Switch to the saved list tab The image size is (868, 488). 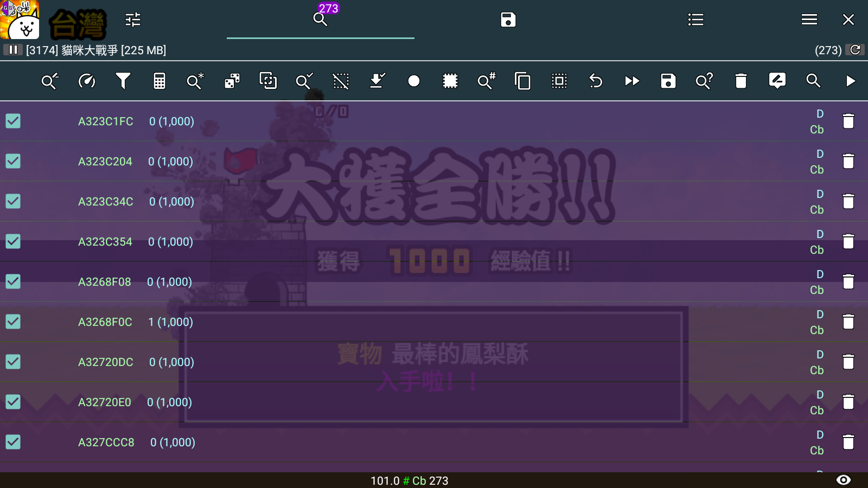click(x=508, y=20)
